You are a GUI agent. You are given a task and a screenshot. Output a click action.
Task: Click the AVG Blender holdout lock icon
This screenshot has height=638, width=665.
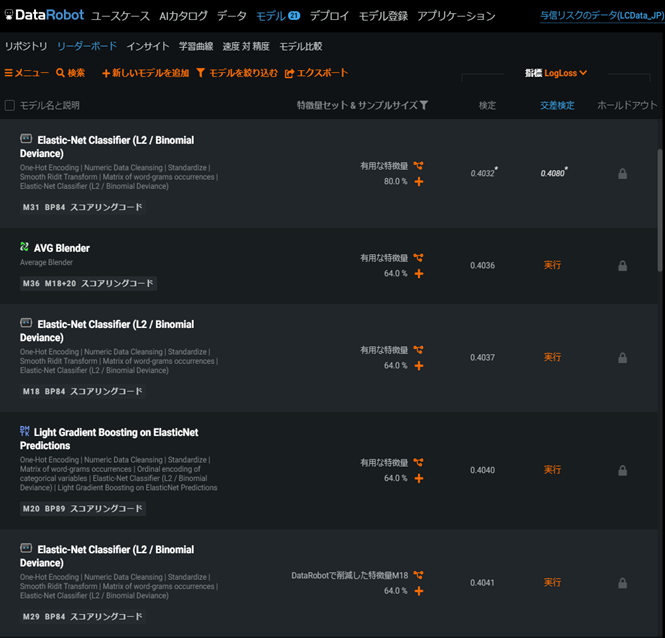coord(622,266)
